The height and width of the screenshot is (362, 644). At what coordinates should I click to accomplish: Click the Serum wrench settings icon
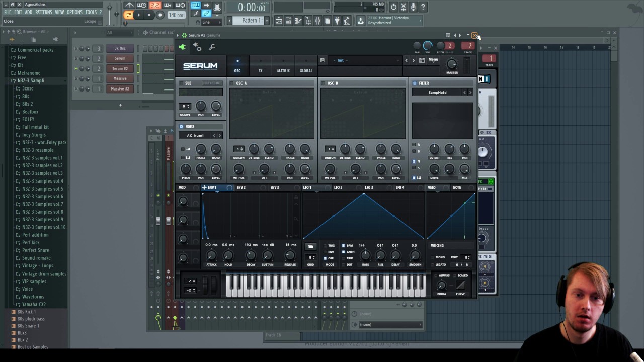pyautogui.click(x=212, y=47)
